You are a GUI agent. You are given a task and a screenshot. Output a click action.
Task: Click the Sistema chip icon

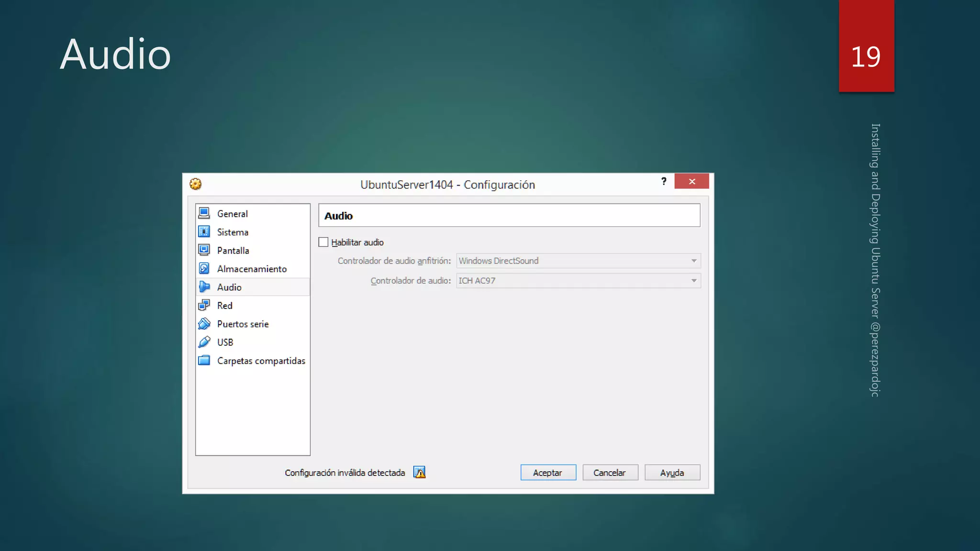tap(204, 231)
